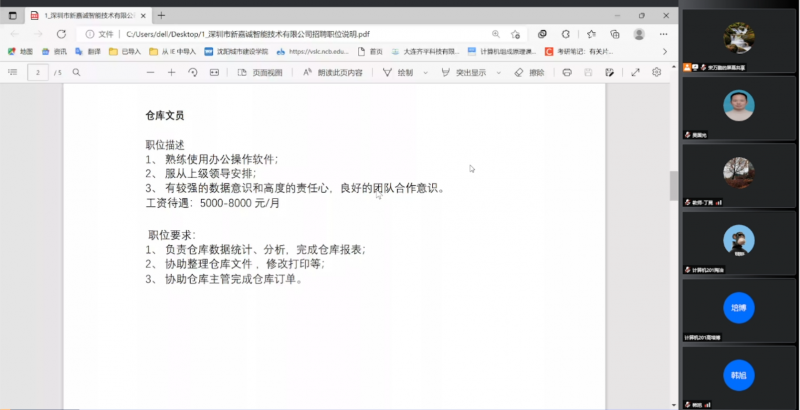
Task: Click the PDF page number input field
Action: point(39,72)
